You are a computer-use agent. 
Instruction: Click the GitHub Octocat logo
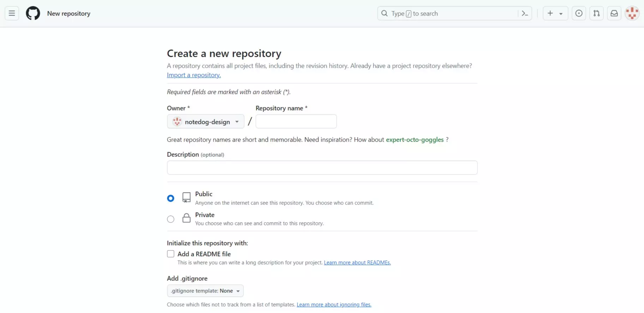(33, 13)
